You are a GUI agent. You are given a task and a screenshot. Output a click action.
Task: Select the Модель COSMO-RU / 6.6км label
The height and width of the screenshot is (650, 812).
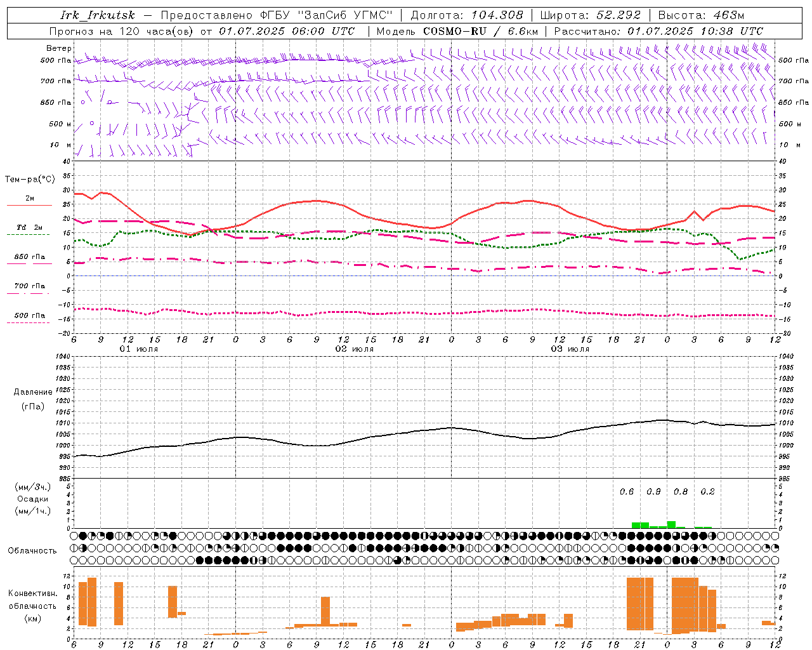click(x=457, y=31)
